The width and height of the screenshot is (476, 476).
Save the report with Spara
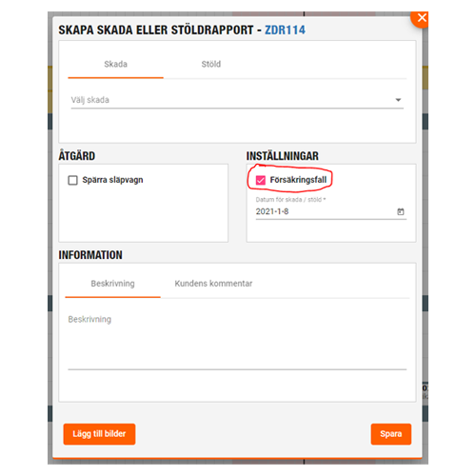pos(391,434)
